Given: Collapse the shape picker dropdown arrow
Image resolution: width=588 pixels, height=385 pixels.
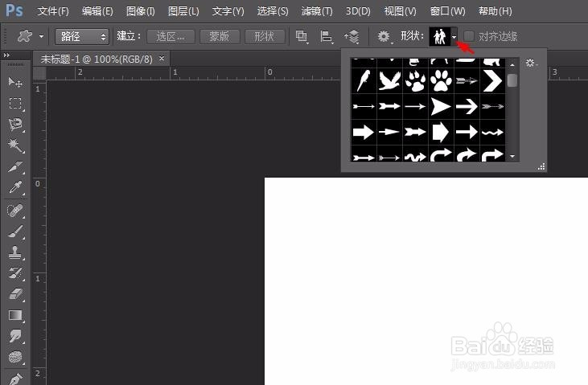Looking at the screenshot, I should tap(454, 36).
